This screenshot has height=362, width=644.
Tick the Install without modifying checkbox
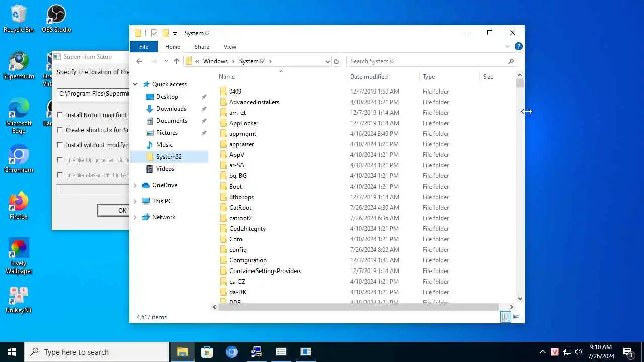tap(60, 145)
